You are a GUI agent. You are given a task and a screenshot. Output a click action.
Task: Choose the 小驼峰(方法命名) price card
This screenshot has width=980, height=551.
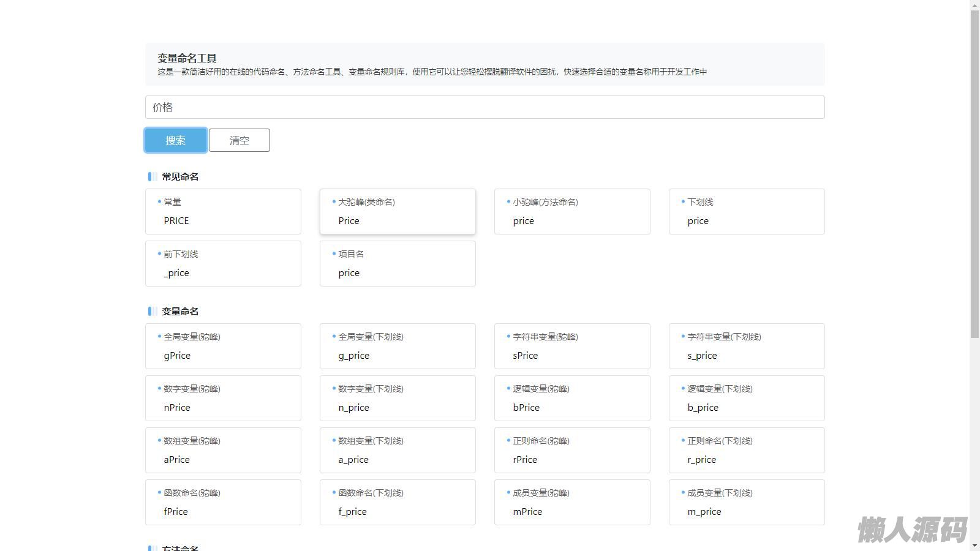coord(572,211)
